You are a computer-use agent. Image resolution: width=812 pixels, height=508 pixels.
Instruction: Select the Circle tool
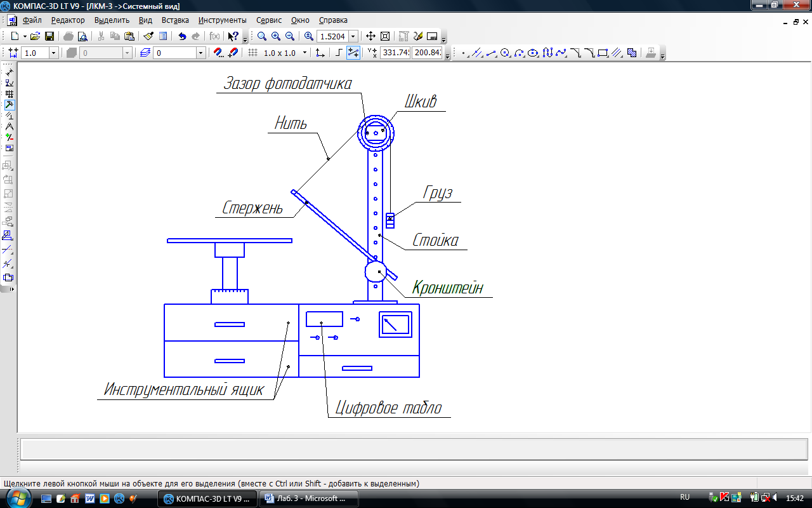pos(506,53)
